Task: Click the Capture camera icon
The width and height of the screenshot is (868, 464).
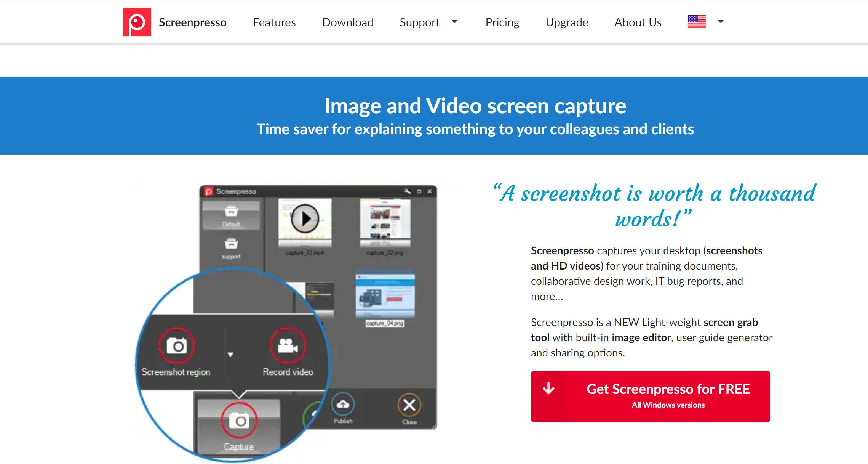Action: tap(239, 421)
